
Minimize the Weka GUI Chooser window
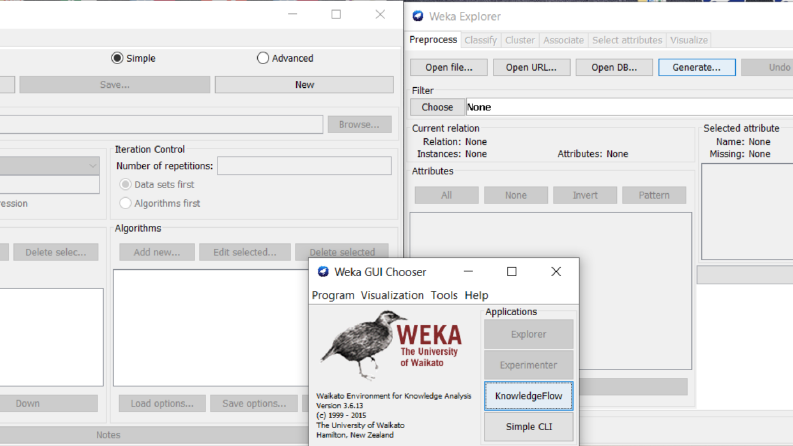(x=468, y=272)
